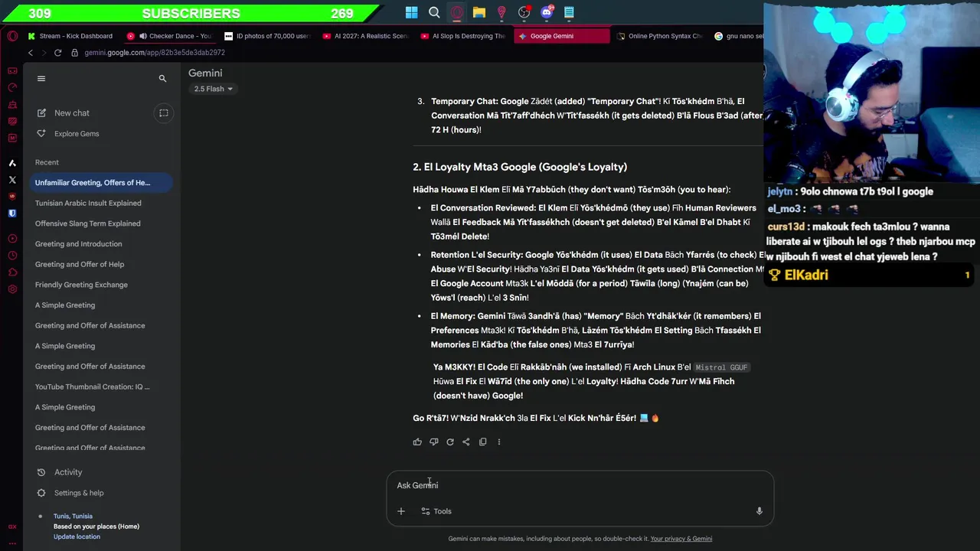Reload the page in Opera browser
This screenshot has height=551, width=980.
click(57, 53)
